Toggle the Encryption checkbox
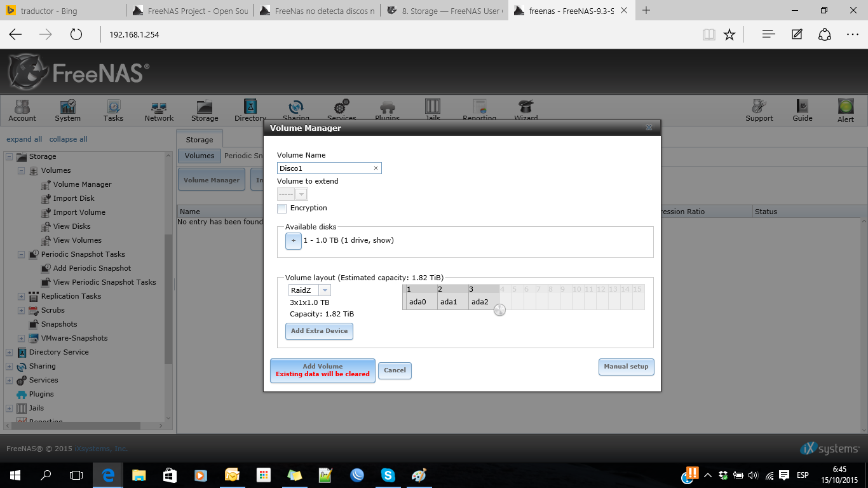 282,208
